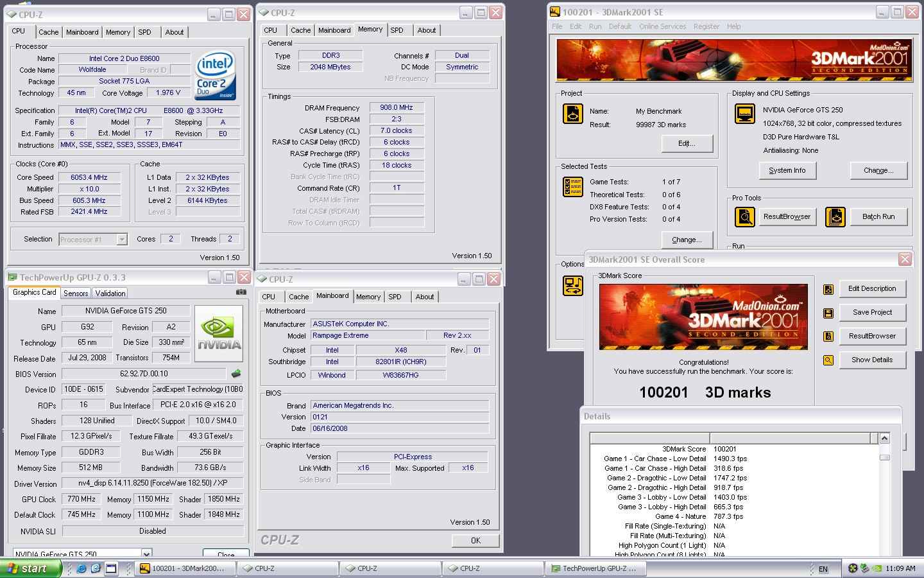Click the Save Project button

tap(872, 312)
